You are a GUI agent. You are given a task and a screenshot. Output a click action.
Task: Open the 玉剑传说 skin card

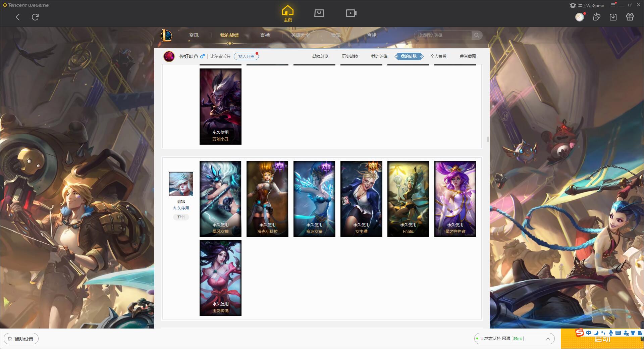220,278
